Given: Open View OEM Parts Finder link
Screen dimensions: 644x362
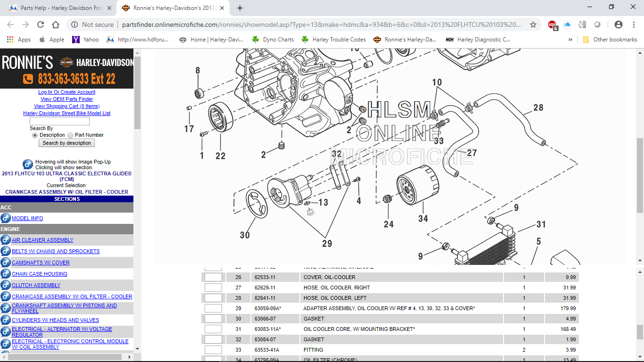Looking at the screenshot, I should coord(66,99).
